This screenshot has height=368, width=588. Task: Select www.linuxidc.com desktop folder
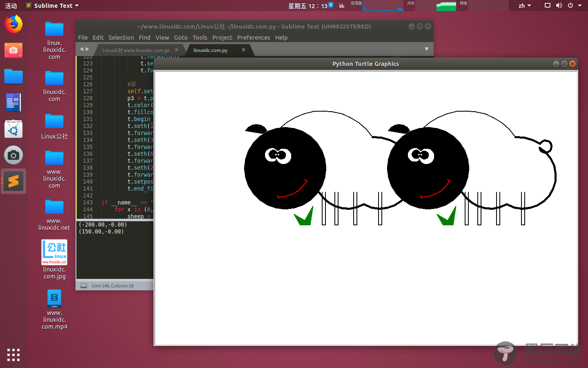(54, 169)
